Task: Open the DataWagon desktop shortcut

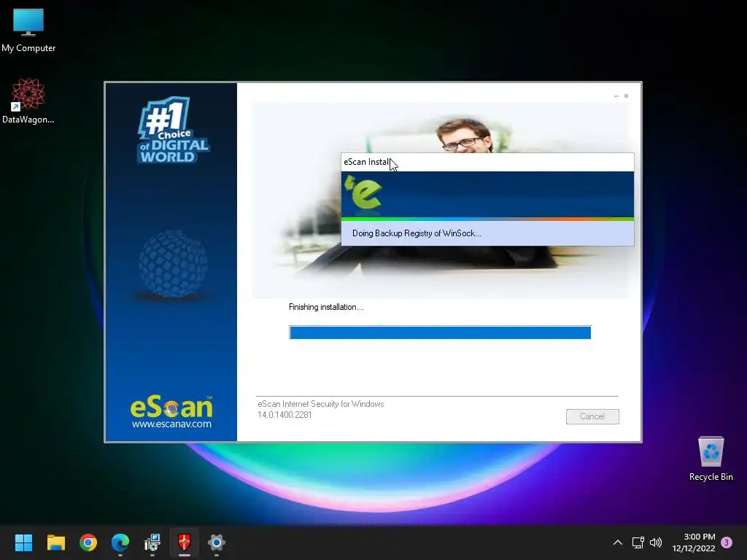Action: tap(28, 101)
